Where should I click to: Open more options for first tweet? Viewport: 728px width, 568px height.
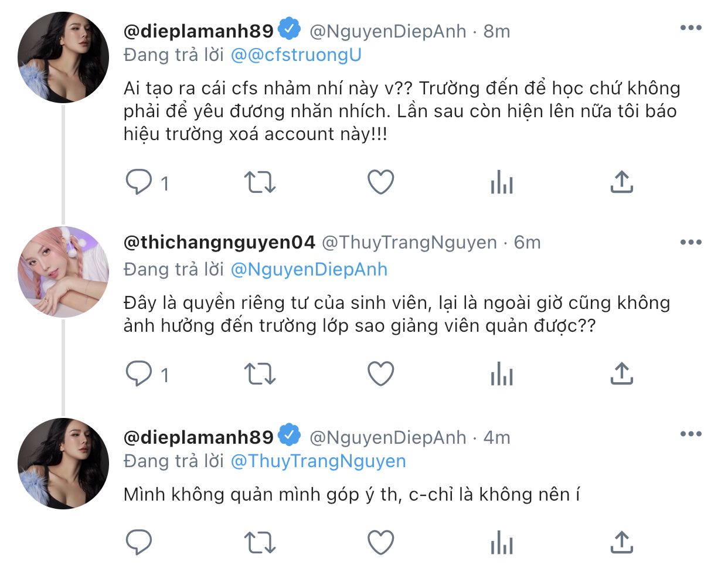click(x=690, y=28)
